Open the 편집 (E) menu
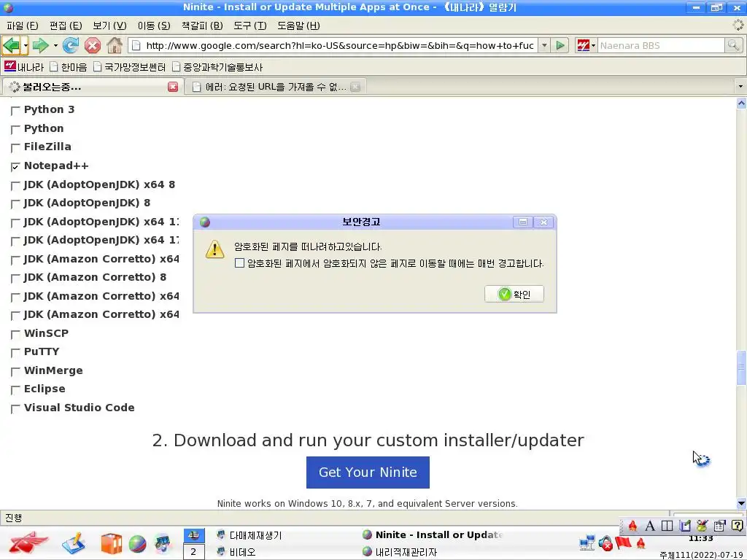This screenshot has width=747, height=560. (x=66, y=26)
